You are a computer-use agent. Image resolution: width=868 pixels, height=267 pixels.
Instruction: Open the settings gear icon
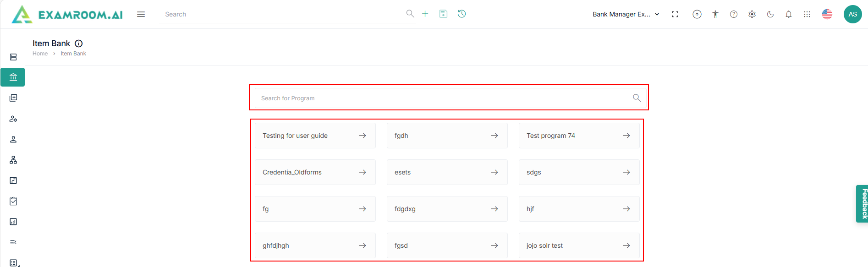point(752,14)
